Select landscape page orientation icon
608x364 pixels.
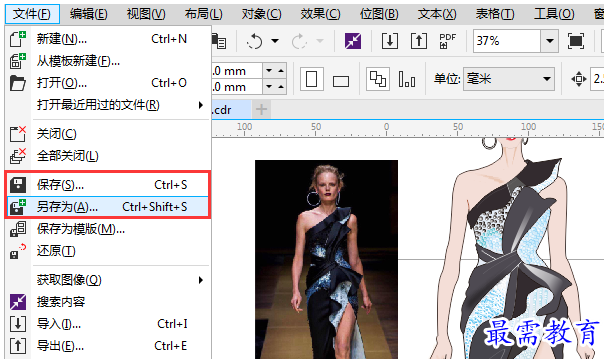click(x=340, y=81)
